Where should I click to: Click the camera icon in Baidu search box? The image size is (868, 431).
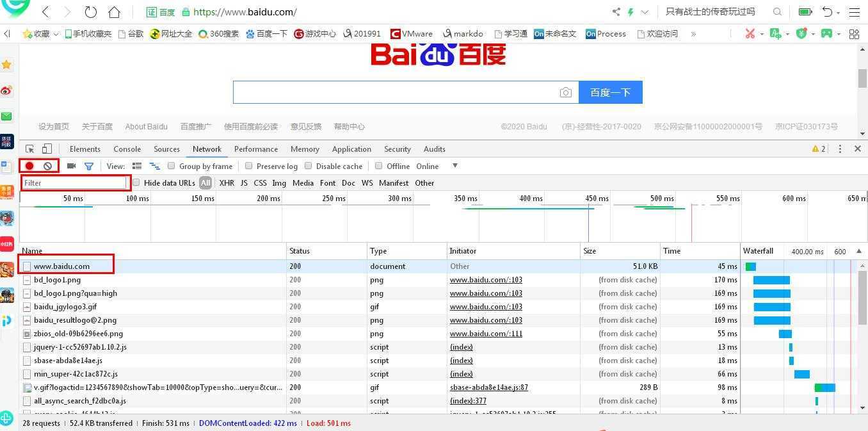(565, 92)
